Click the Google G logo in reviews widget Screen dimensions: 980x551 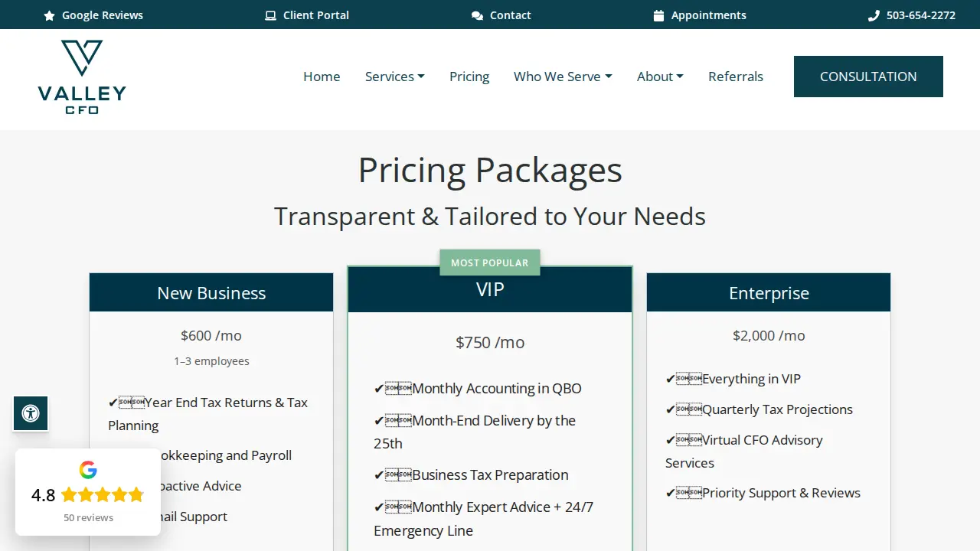(88, 470)
